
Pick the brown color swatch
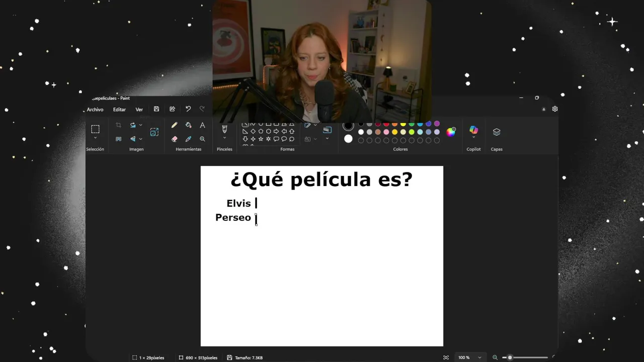pyautogui.click(x=377, y=132)
